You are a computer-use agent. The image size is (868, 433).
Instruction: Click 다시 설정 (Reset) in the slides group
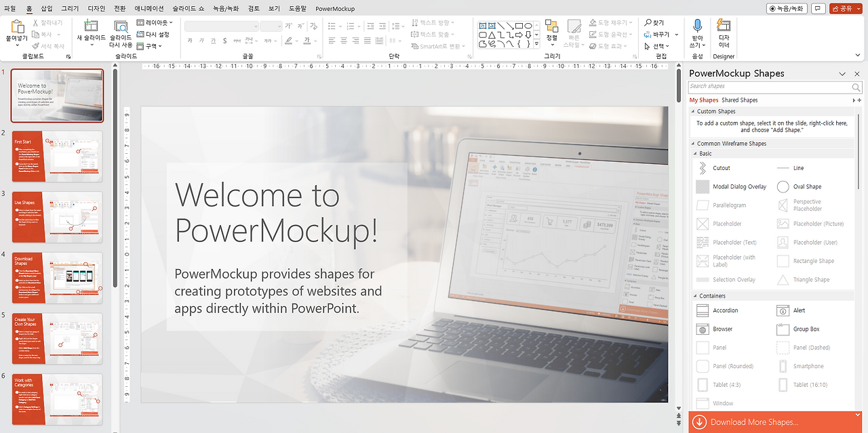pyautogui.click(x=153, y=35)
